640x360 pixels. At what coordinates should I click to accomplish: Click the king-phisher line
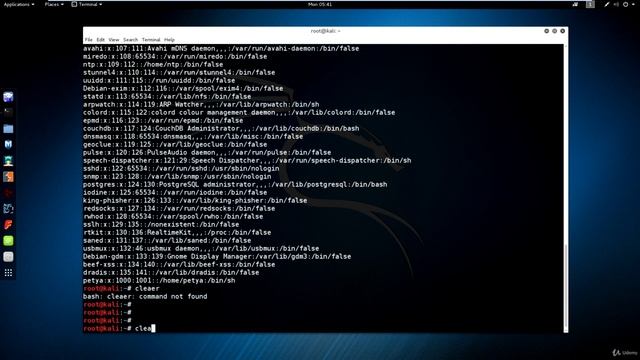tap(195, 200)
